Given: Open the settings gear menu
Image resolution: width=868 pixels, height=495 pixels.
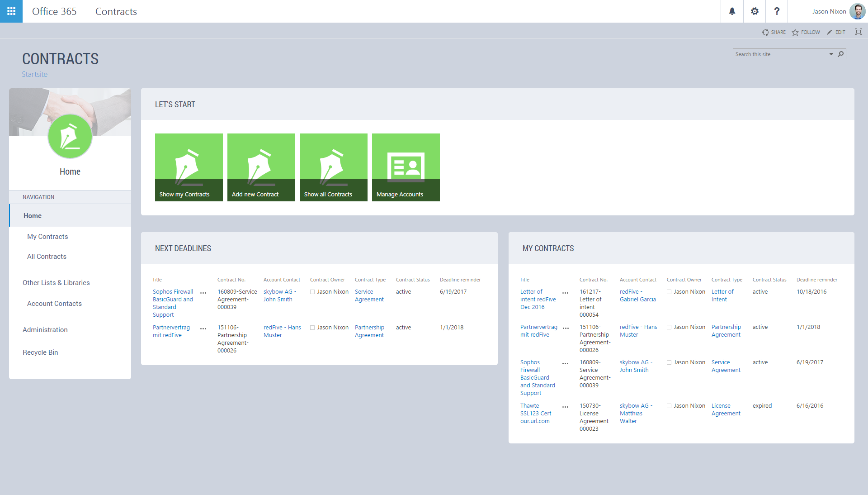Looking at the screenshot, I should (x=755, y=11).
